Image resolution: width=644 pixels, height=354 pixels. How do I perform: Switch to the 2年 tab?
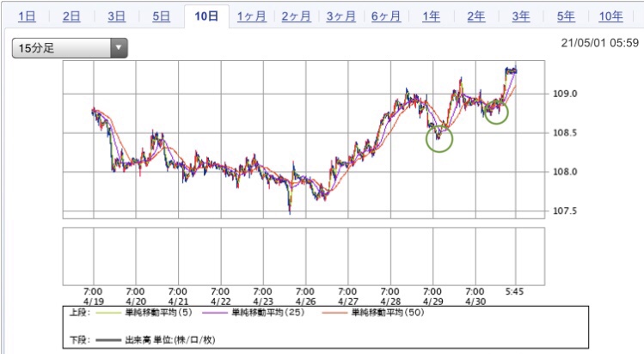tap(476, 16)
